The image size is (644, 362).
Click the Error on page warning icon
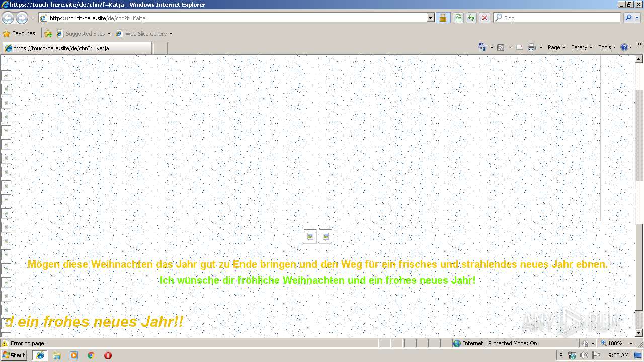click(x=5, y=343)
